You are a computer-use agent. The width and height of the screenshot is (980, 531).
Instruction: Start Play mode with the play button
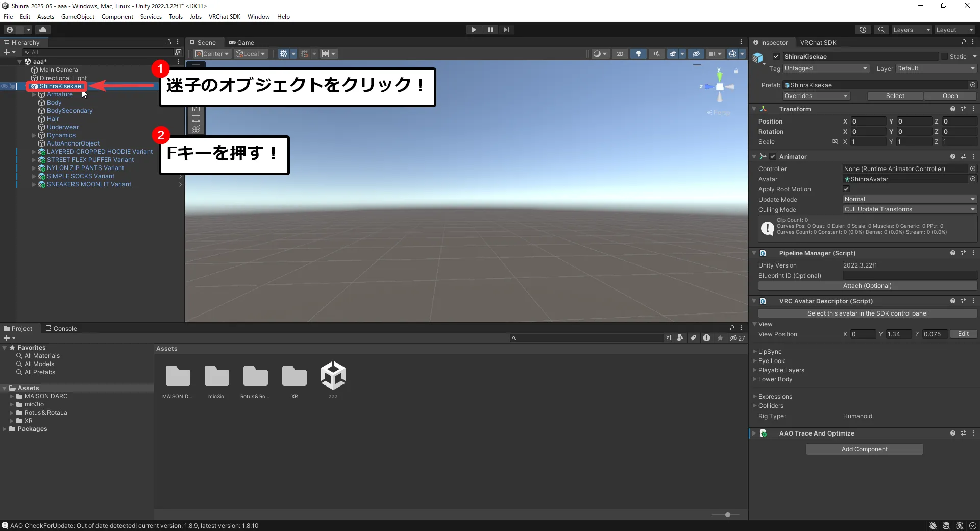click(474, 30)
